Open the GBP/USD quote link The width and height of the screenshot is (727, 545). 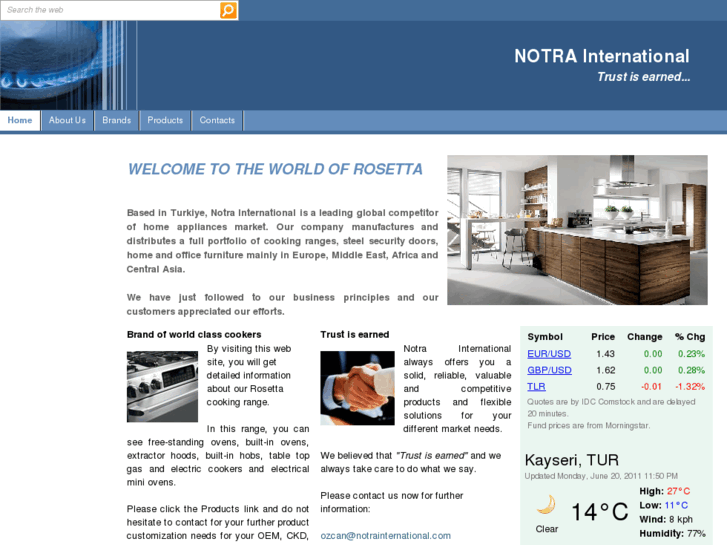click(549, 370)
